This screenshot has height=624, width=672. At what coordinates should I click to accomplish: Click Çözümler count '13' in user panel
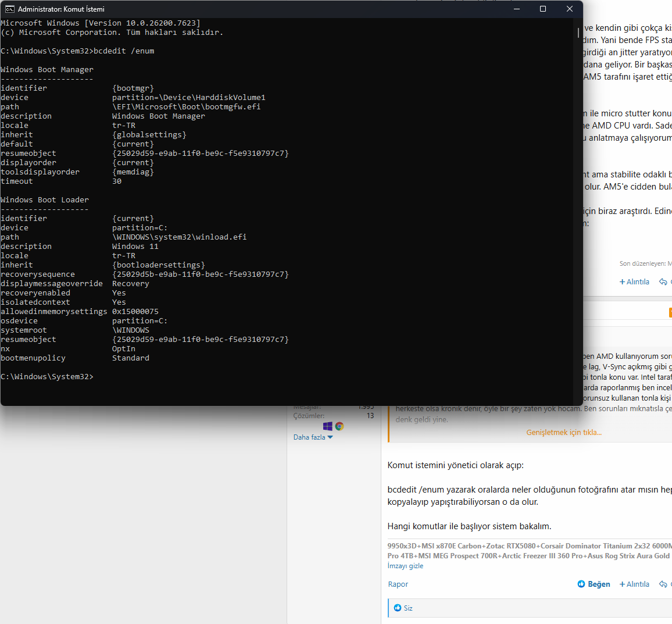370,416
